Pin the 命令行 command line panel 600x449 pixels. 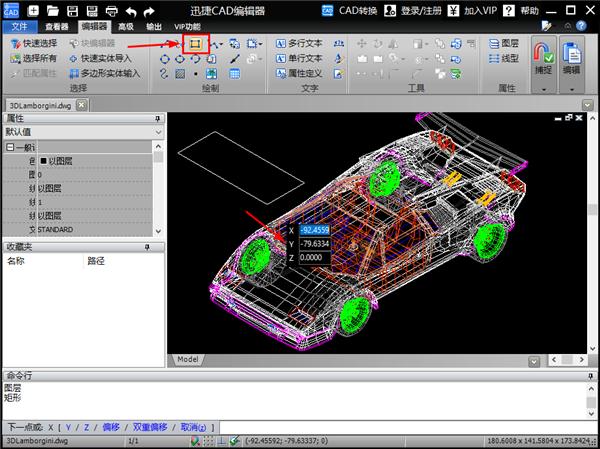pyautogui.click(x=590, y=375)
